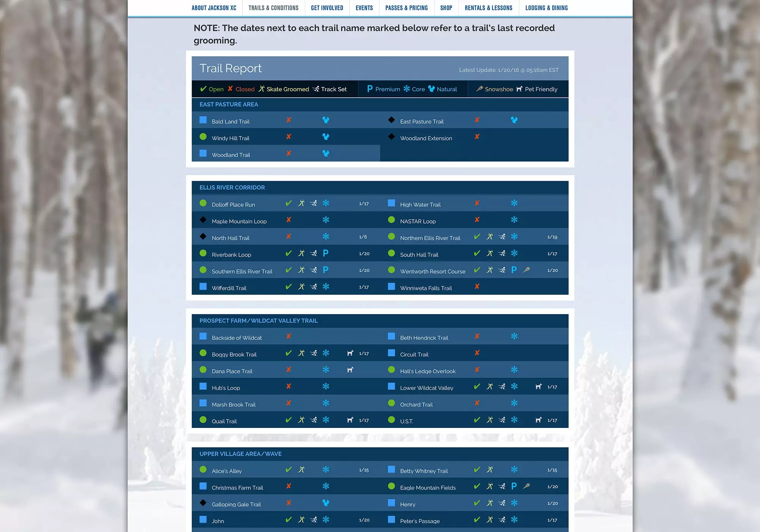The image size is (760, 532).
Task: Open the Trails & Conditions menu
Action: [273, 8]
